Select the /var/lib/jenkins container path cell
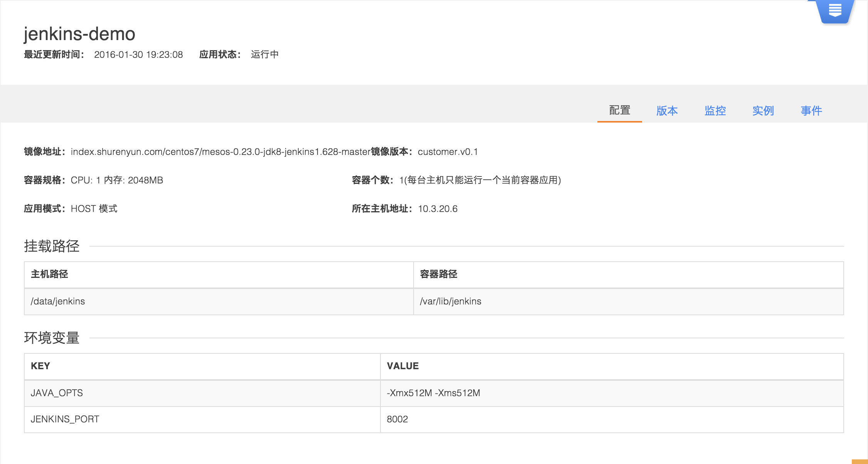The width and height of the screenshot is (868, 464). [629, 301]
